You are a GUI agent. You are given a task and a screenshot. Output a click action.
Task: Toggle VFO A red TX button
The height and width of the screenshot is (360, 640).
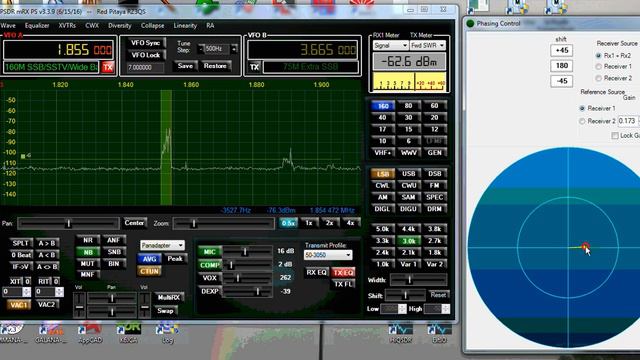tap(108, 67)
